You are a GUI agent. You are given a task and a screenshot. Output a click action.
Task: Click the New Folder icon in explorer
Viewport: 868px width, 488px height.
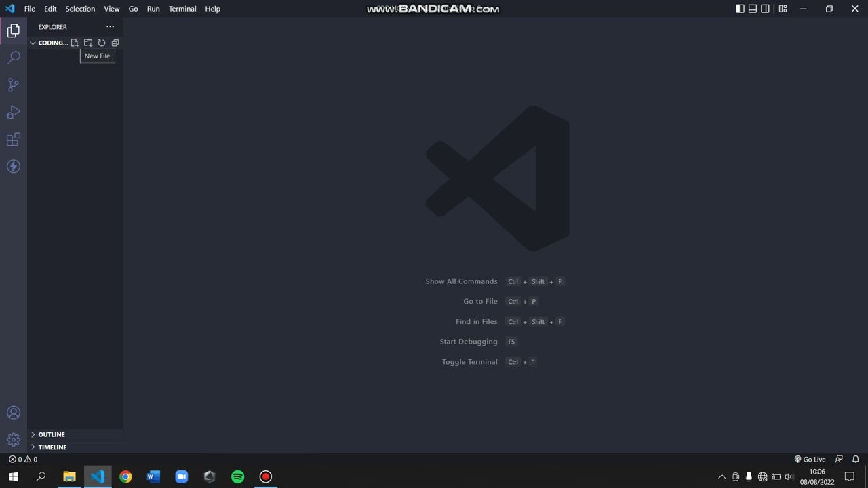[x=88, y=43]
